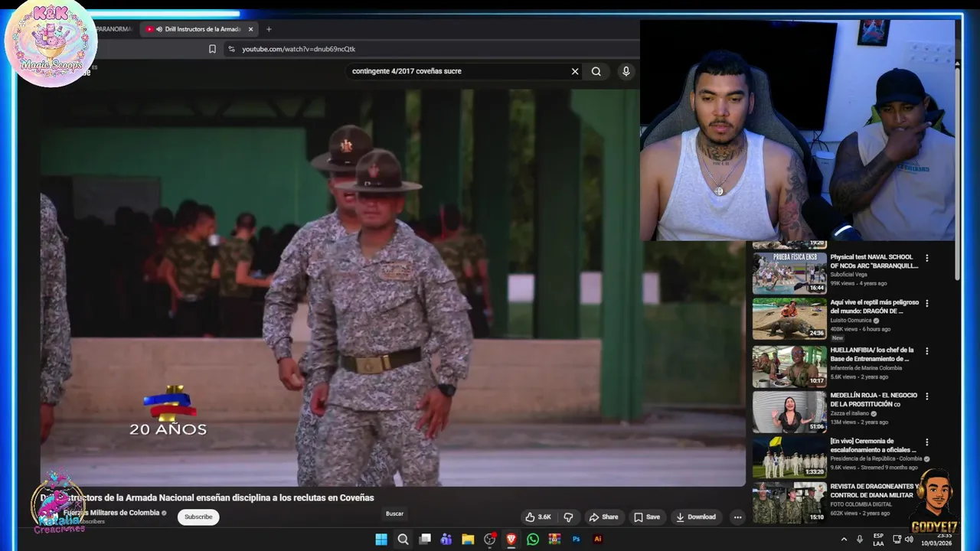980x551 pixels.
Task: Open a new browser tab with plus
Action: 269,29
